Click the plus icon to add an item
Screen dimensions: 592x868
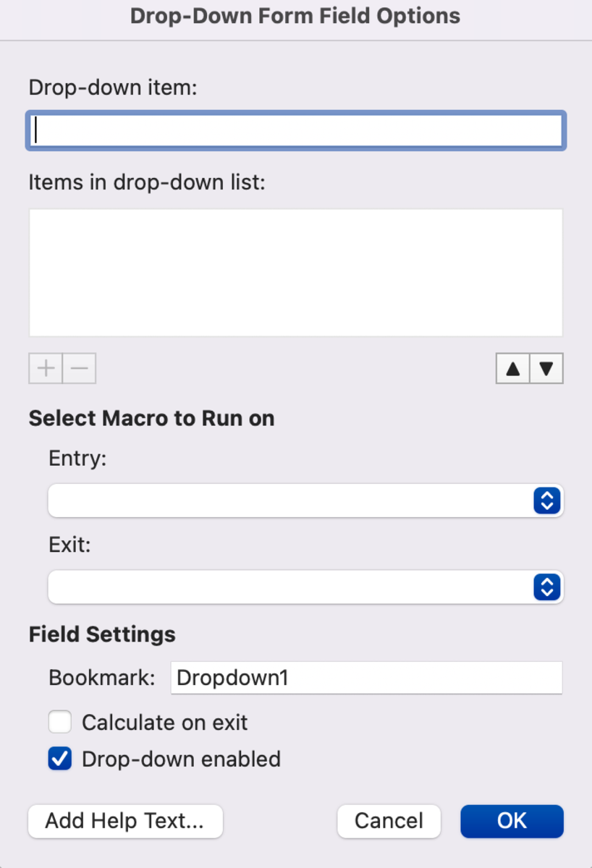[45, 368]
